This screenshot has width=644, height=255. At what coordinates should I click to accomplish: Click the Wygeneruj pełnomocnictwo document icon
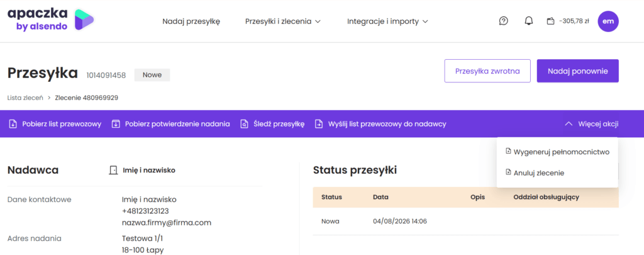tap(508, 152)
